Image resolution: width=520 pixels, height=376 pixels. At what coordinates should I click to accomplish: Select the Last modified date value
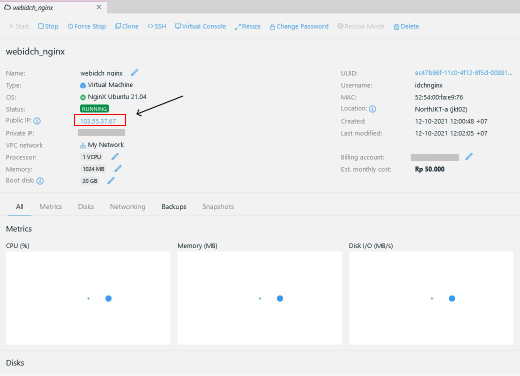click(x=451, y=133)
